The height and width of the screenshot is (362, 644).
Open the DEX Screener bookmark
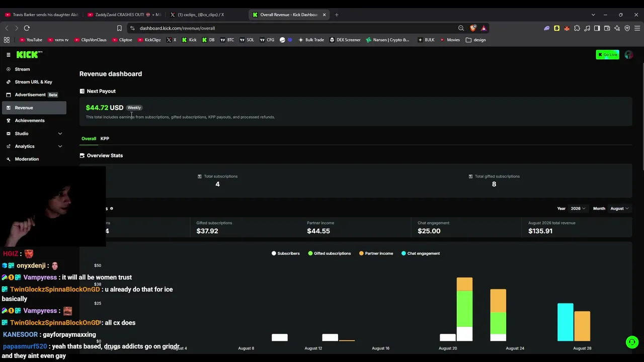[x=345, y=40]
